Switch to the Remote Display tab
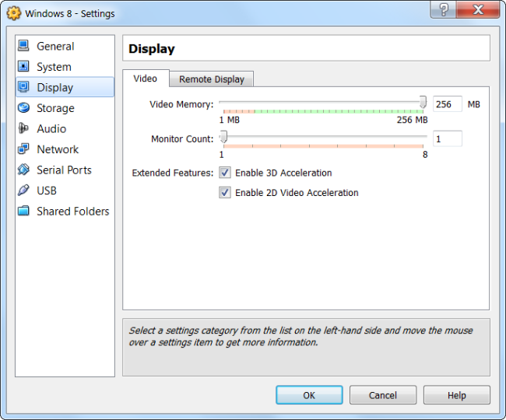506x420 pixels. [212, 79]
